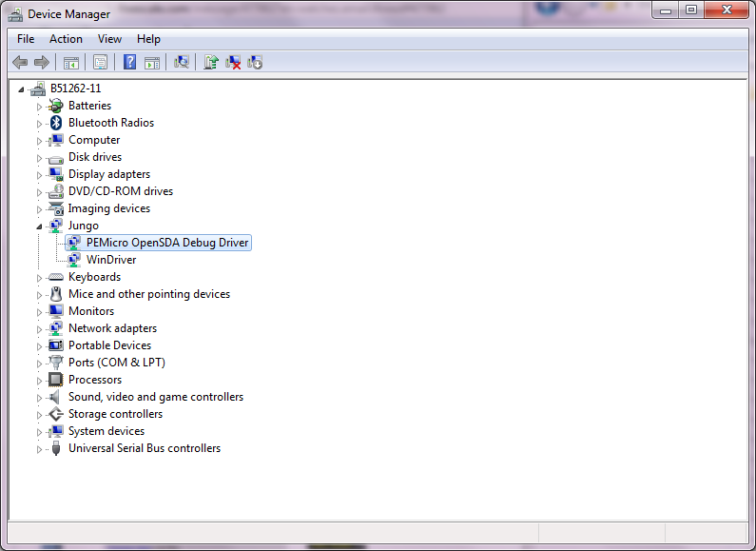
Task: Select the B51262-11 computer root icon
Action: coord(38,89)
